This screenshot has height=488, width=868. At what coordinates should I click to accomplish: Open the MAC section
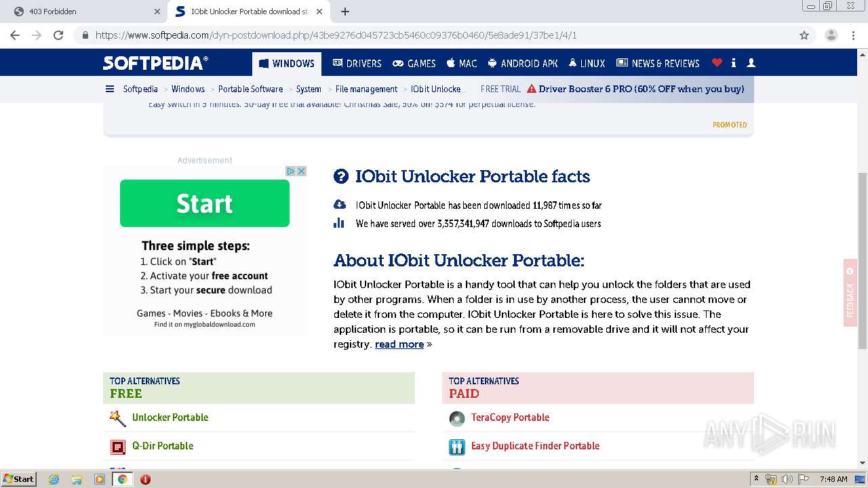(x=462, y=63)
